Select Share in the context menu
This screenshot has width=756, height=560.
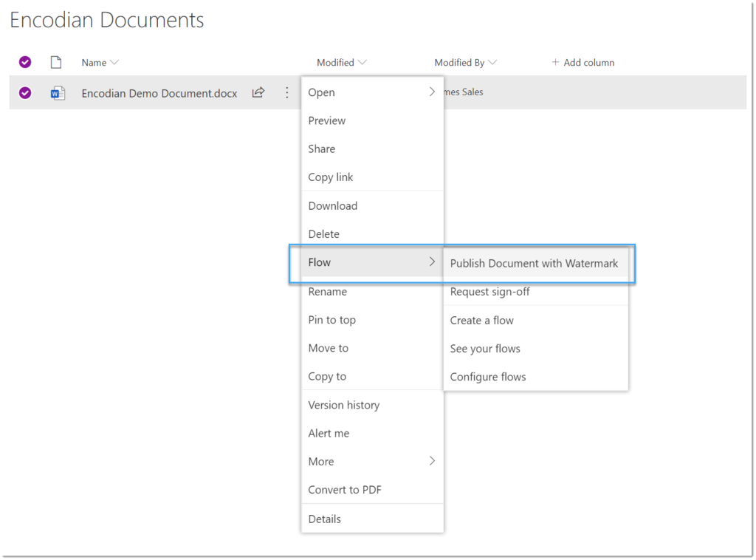[x=372, y=149]
